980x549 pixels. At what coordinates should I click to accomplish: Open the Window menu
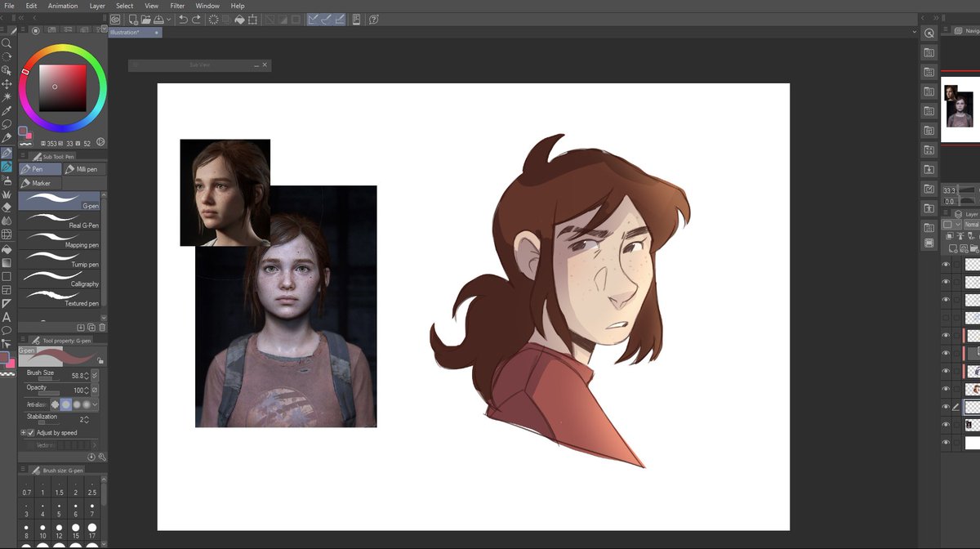point(207,6)
